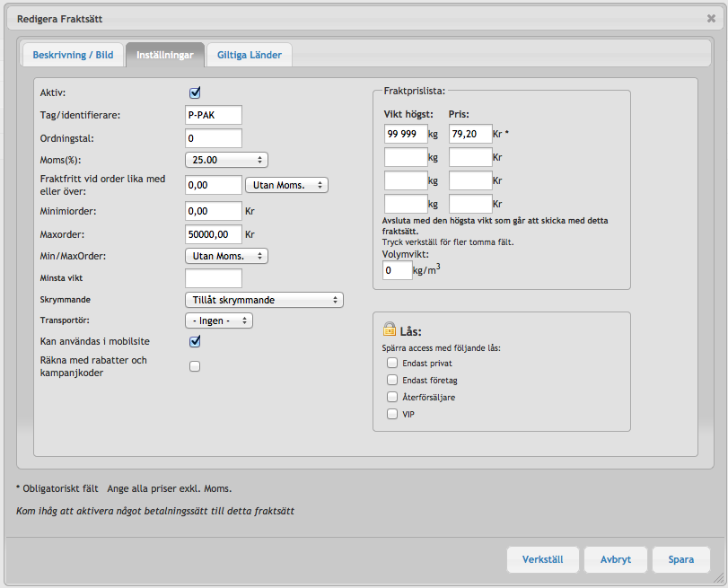Check the Endast företag lock option

(x=392, y=380)
